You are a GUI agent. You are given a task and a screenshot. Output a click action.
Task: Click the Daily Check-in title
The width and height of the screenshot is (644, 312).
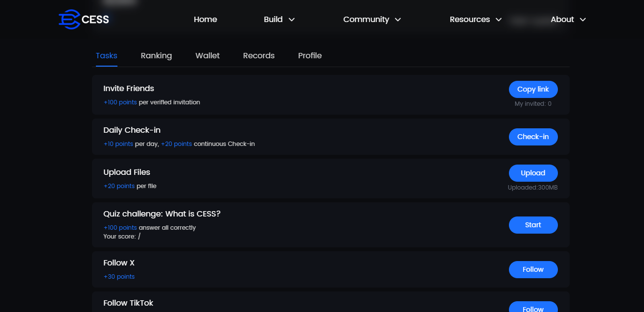(132, 130)
